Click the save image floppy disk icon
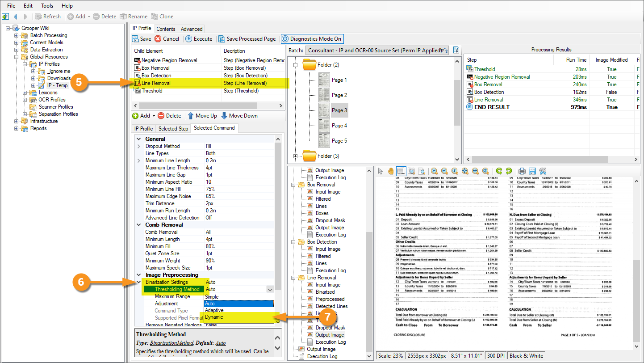 532,171
